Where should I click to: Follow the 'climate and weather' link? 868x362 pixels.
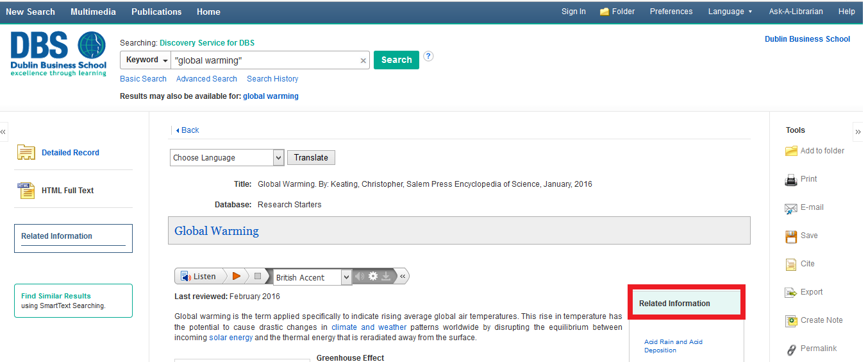point(369,327)
